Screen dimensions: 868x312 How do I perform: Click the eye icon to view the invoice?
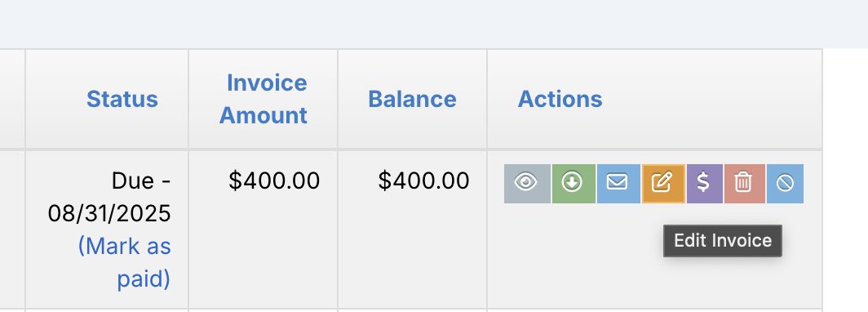tap(527, 184)
